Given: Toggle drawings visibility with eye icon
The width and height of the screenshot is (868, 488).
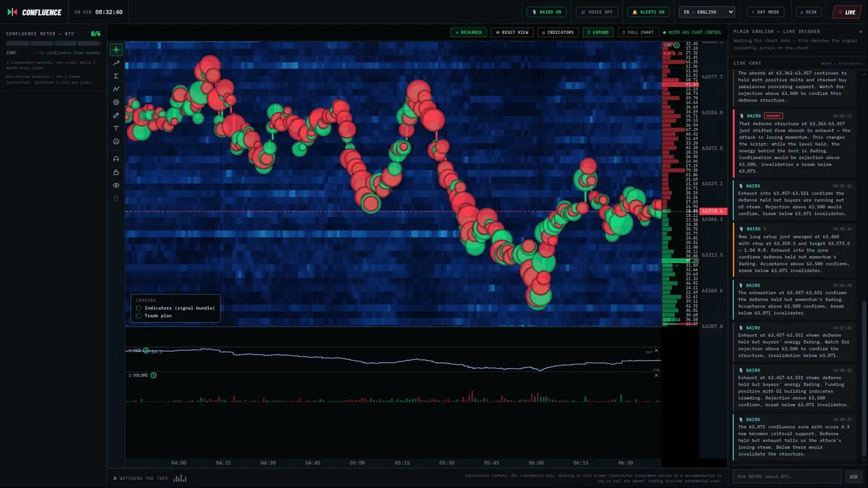Looking at the screenshot, I should click(x=116, y=185).
